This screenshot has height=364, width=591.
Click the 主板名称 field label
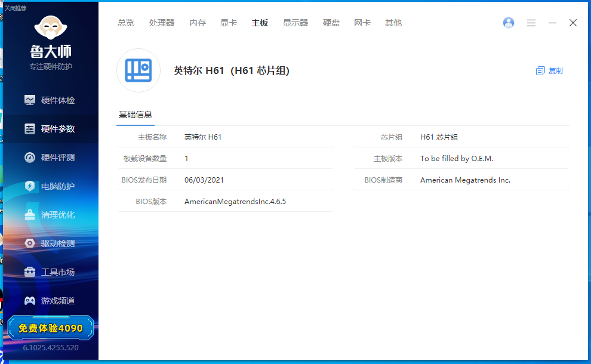pyautogui.click(x=152, y=137)
